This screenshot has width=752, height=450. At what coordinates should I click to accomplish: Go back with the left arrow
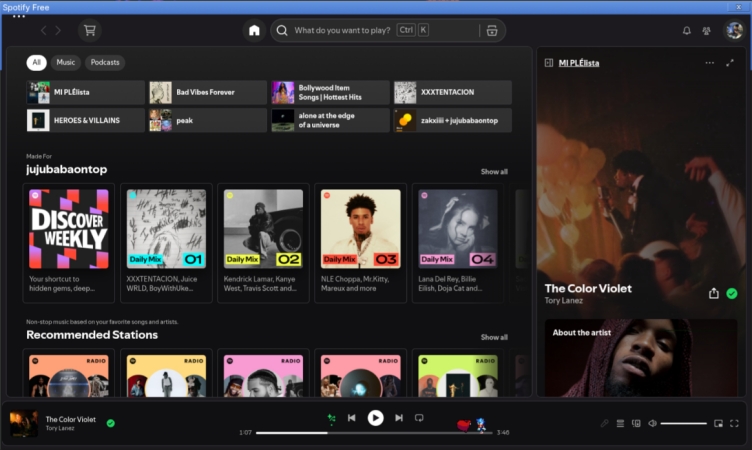44,31
